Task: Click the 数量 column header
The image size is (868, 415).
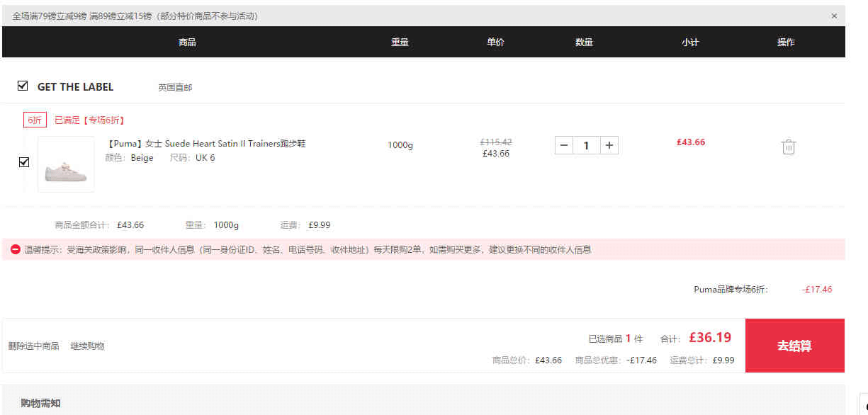Action: click(584, 42)
